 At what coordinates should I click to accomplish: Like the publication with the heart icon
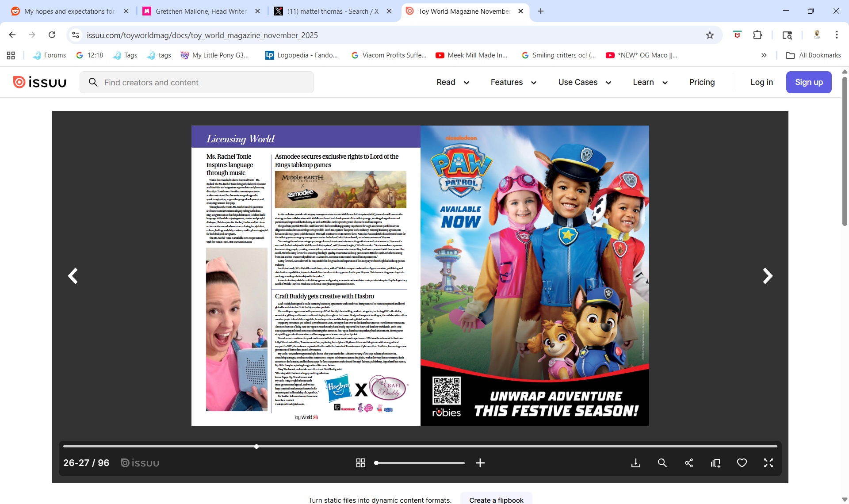click(x=742, y=463)
